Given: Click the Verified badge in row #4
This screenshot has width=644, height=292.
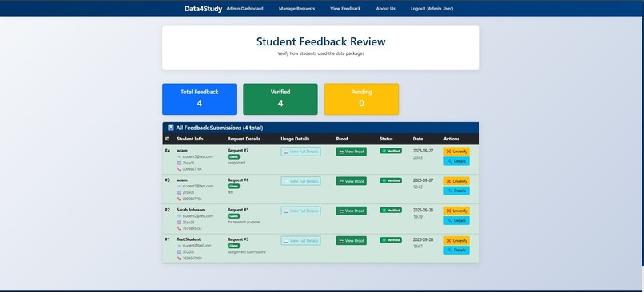Looking at the screenshot, I should (x=391, y=151).
